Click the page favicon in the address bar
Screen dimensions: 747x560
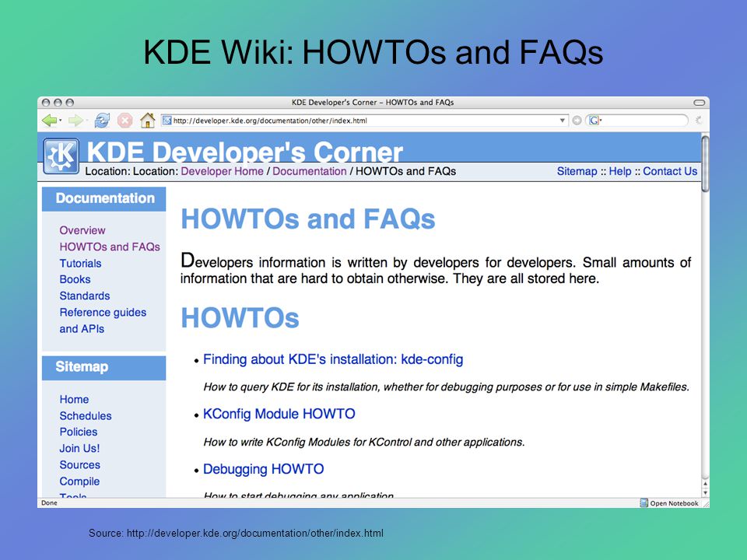167,121
